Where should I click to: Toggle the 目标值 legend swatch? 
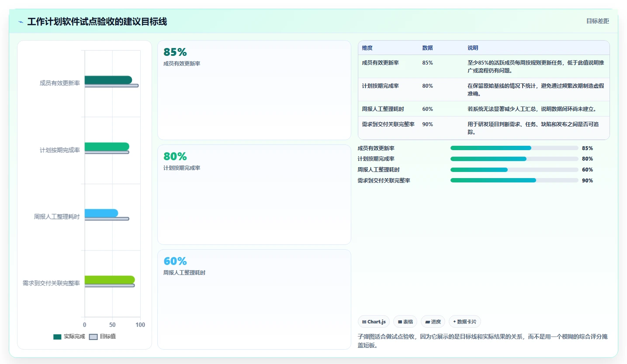(93, 337)
